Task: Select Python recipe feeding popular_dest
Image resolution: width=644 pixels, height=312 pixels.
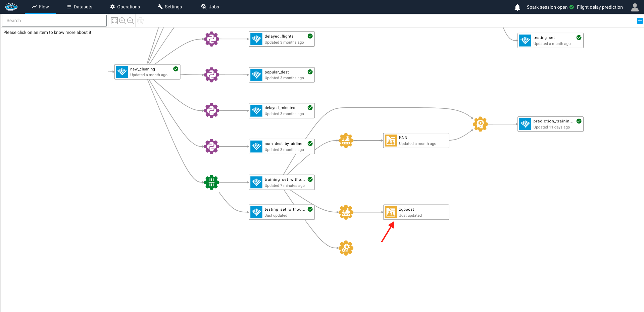Action: click(211, 75)
